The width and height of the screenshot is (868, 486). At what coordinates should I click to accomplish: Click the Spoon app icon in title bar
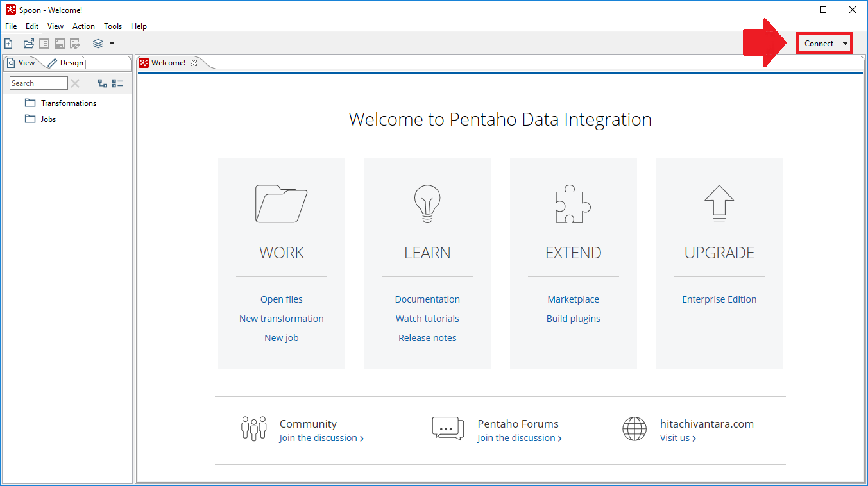pyautogui.click(x=10, y=10)
